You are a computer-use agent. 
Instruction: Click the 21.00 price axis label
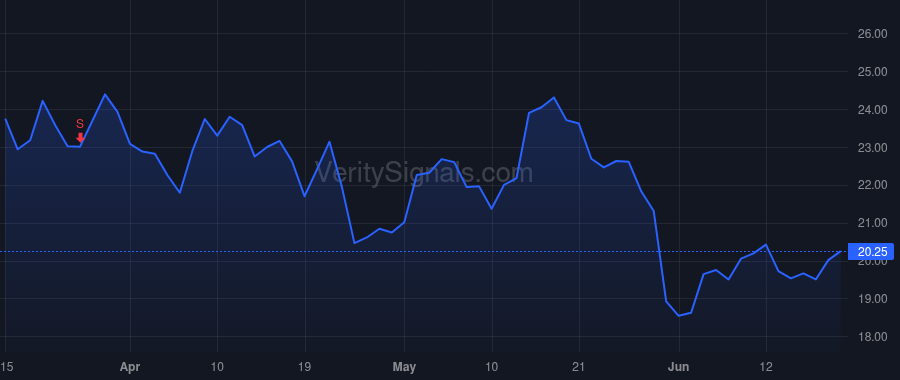click(x=872, y=223)
